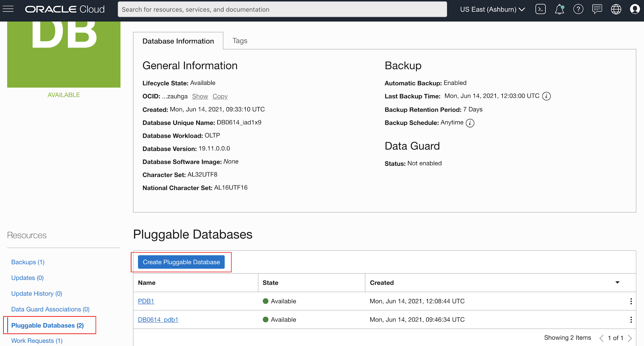Copy the OCID value

220,96
